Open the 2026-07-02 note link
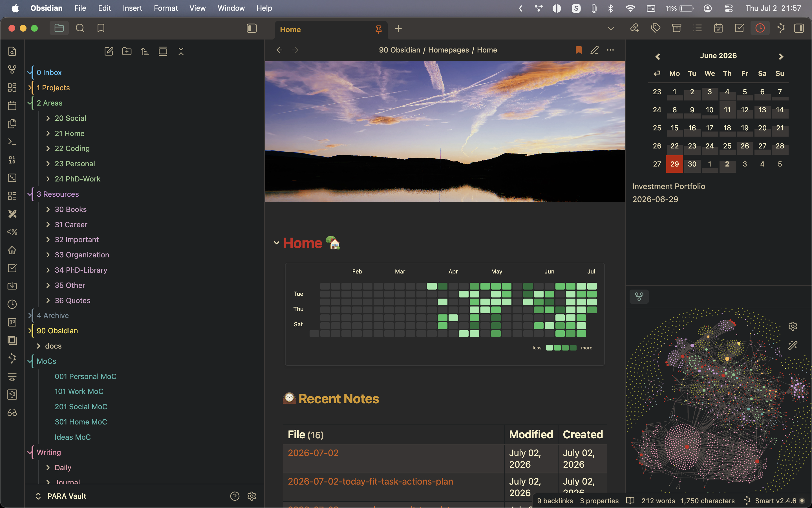The width and height of the screenshot is (812, 508). 313,453
